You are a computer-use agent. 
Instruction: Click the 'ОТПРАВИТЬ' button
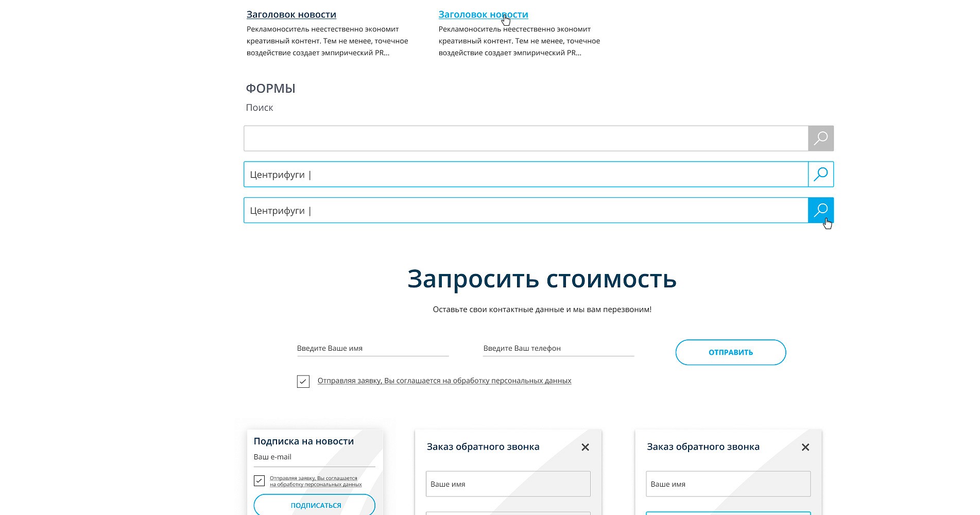(x=730, y=352)
